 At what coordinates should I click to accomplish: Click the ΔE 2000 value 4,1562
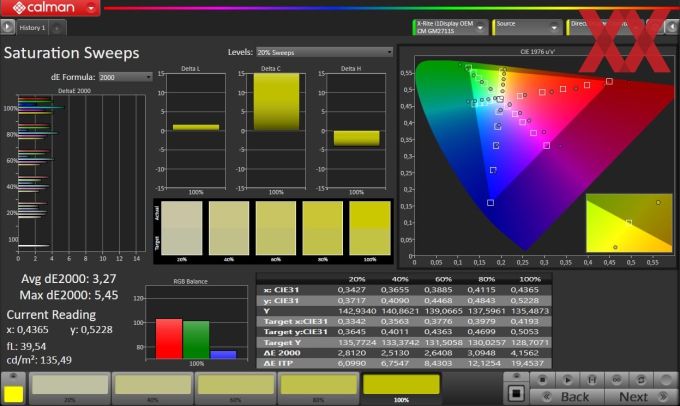[x=524, y=353]
